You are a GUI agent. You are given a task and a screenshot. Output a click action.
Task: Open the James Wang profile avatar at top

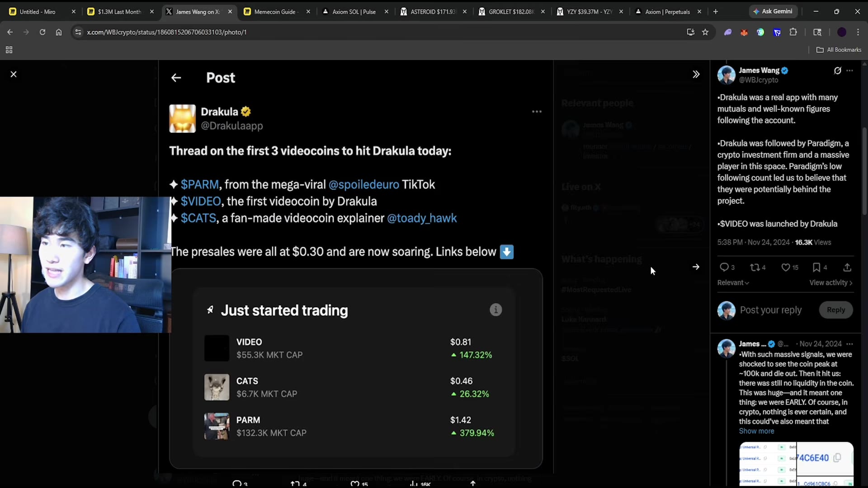(x=726, y=75)
